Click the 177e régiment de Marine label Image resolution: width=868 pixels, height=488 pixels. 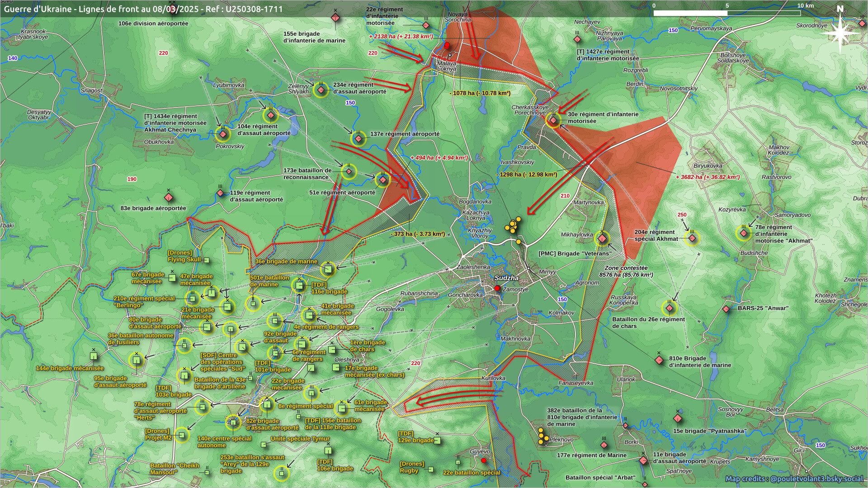(592, 455)
